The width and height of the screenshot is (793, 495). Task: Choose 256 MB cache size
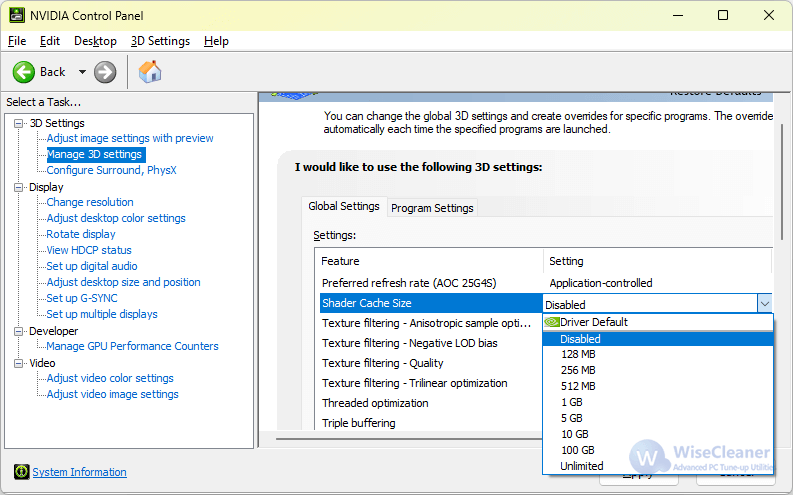(658, 370)
